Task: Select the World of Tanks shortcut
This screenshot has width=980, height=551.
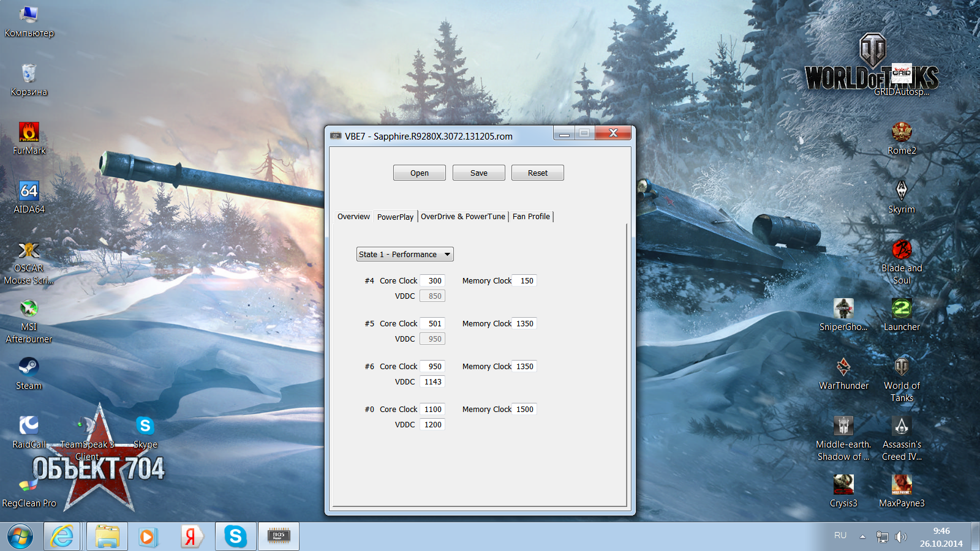Action: tap(902, 380)
